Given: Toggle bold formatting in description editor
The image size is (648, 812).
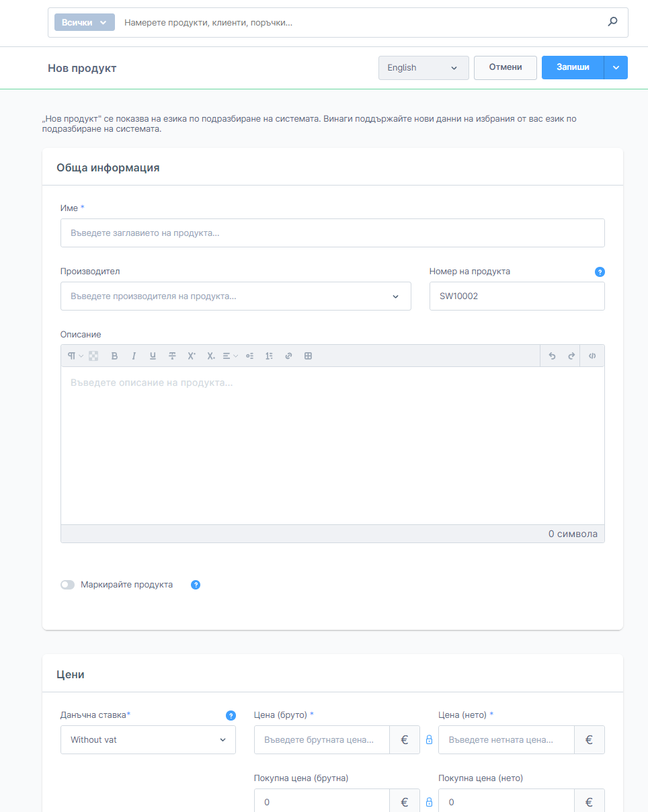Looking at the screenshot, I should click(114, 356).
